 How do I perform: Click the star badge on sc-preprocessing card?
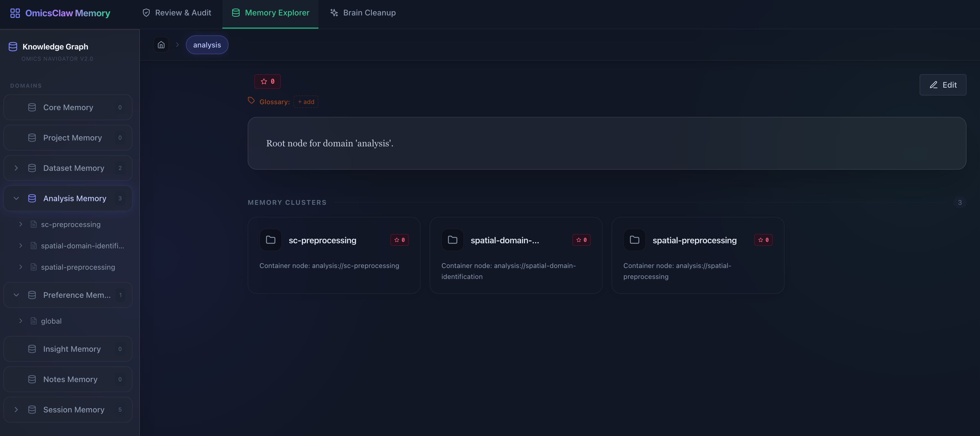coord(400,240)
